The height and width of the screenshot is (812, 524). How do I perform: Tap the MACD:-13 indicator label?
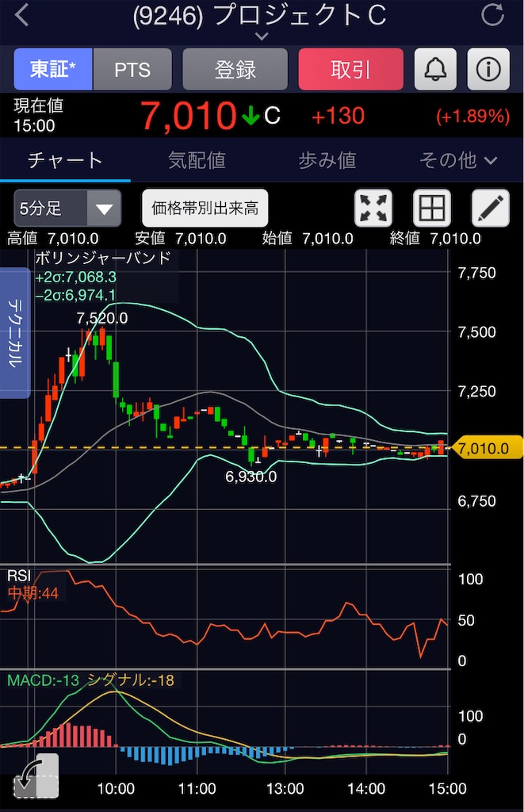click(x=43, y=680)
